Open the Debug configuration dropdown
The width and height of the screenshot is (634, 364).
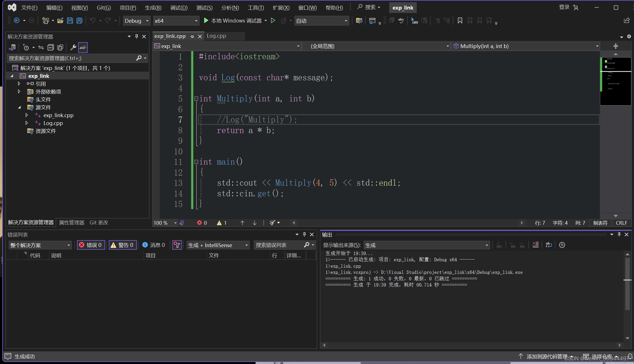click(x=137, y=21)
